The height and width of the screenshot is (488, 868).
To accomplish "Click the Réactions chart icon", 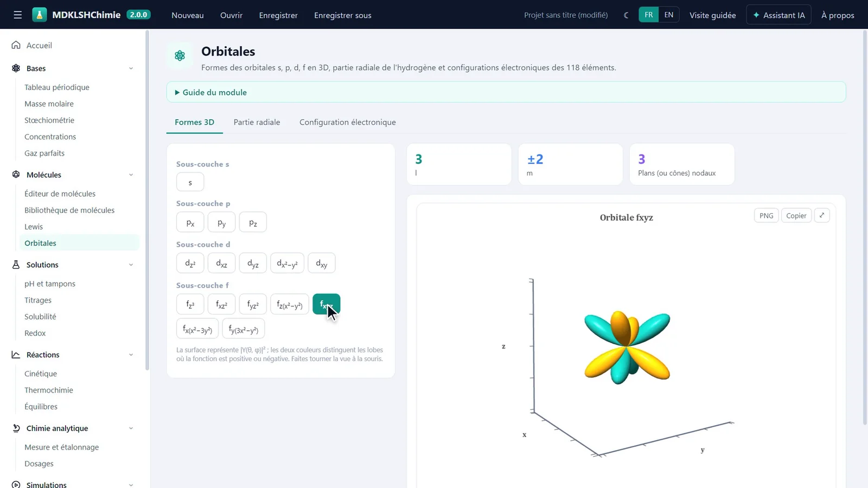I will click(16, 355).
